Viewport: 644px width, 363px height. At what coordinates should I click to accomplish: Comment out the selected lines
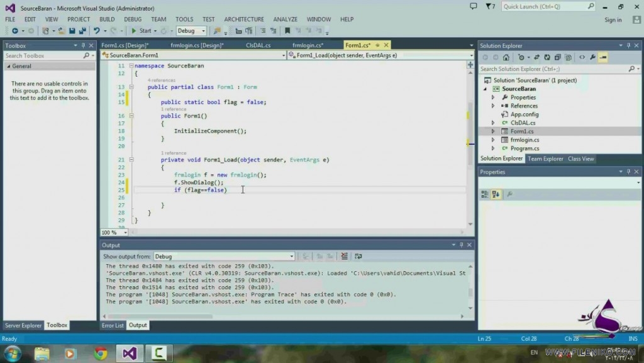(x=263, y=31)
